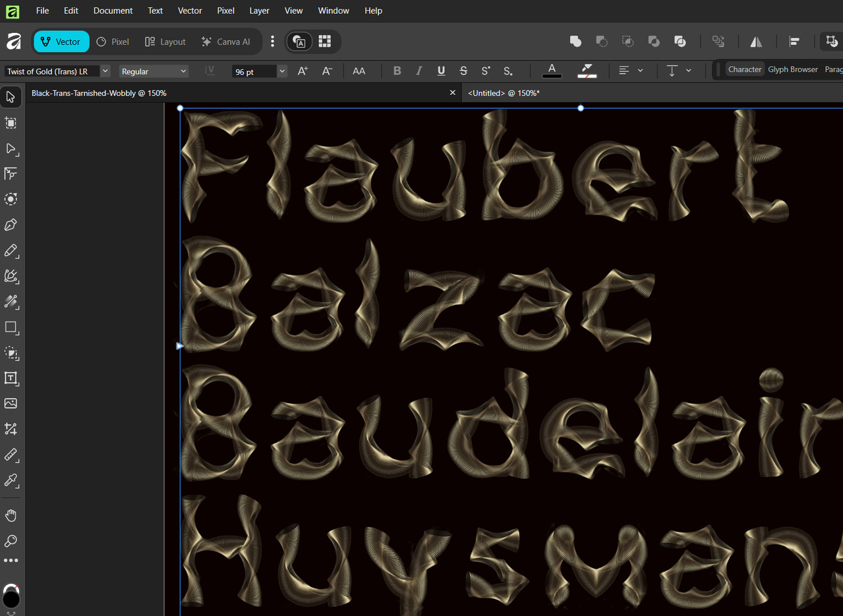Toggle All Caps AA formatting
843x616 pixels.
pyautogui.click(x=359, y=71)
